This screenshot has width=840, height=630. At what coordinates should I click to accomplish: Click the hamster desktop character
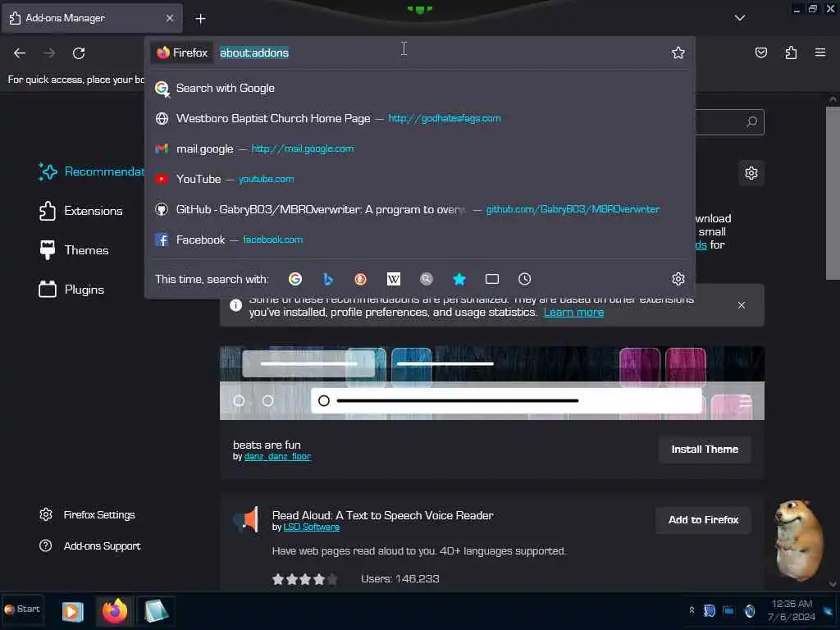coord(799,540)
